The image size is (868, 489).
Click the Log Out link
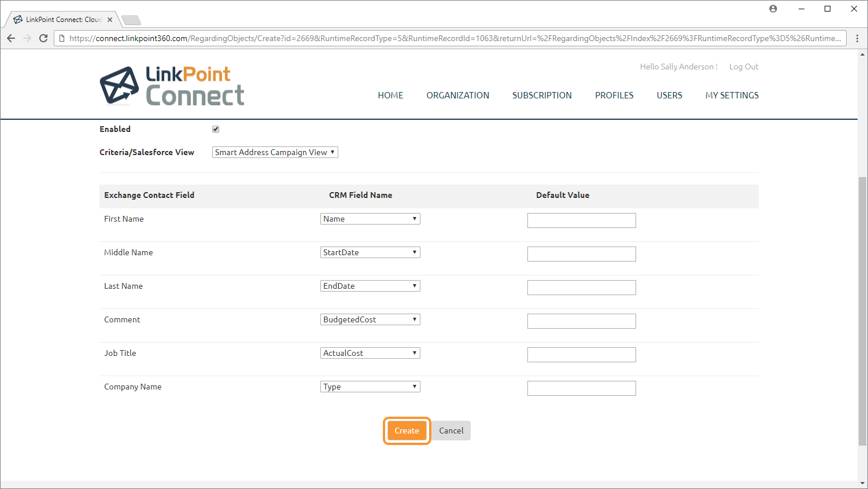coord(744,67)
